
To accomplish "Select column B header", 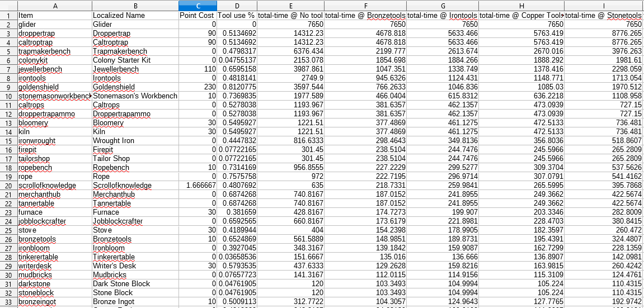I will click(135, 6).
